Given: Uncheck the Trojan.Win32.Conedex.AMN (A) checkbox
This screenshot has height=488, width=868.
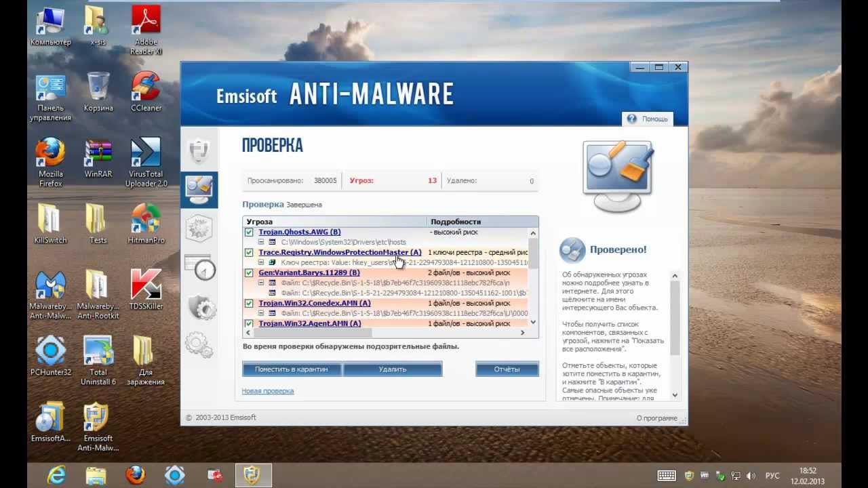Looking at the screenshot, I should click(249, 303).
